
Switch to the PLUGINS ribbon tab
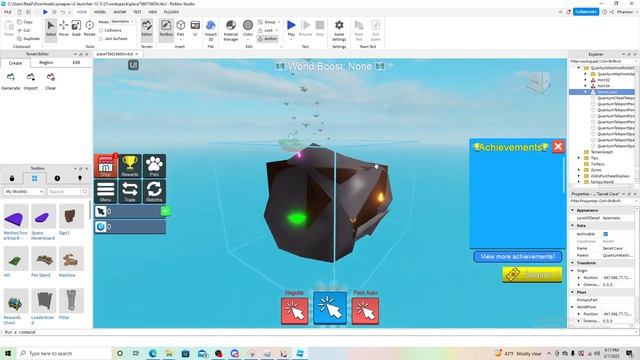click(171, 12)
